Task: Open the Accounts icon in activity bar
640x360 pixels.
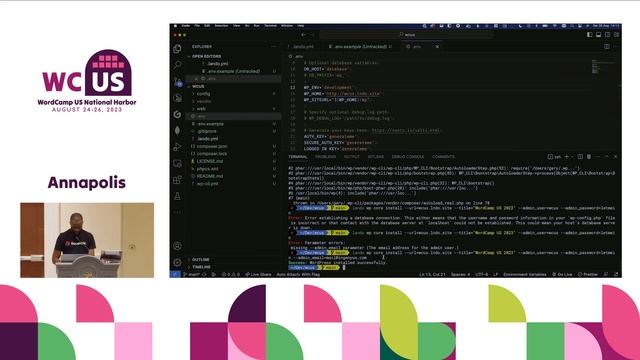Action: (178, 246)
